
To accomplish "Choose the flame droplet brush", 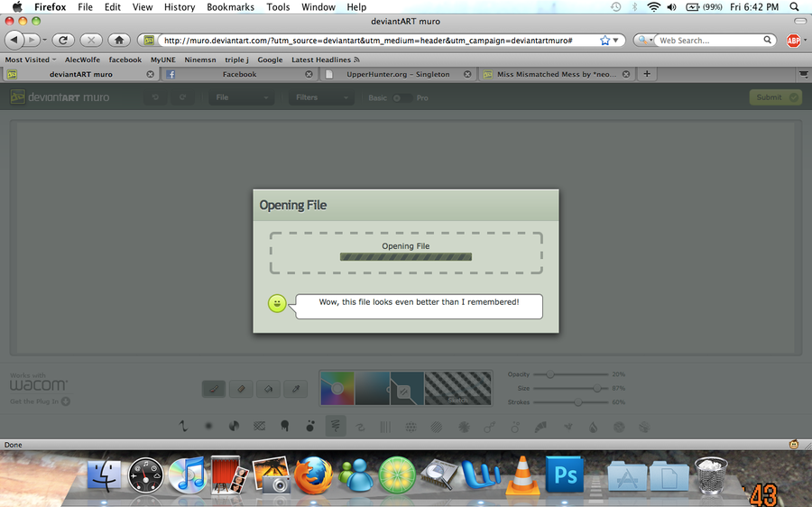I will [594, 427].
